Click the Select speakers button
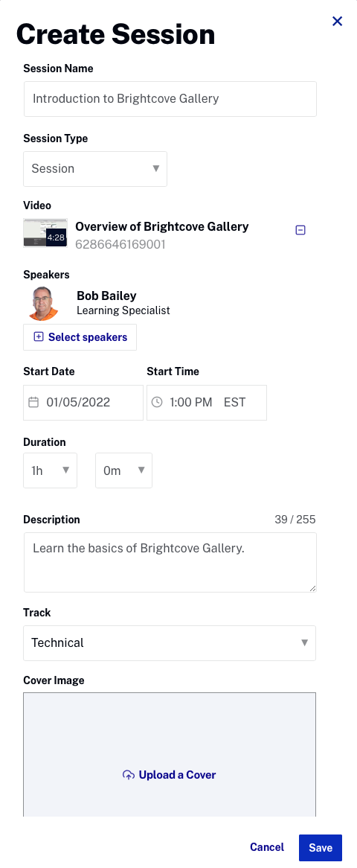This screenshot has width=357, height=868. (80, 337)
